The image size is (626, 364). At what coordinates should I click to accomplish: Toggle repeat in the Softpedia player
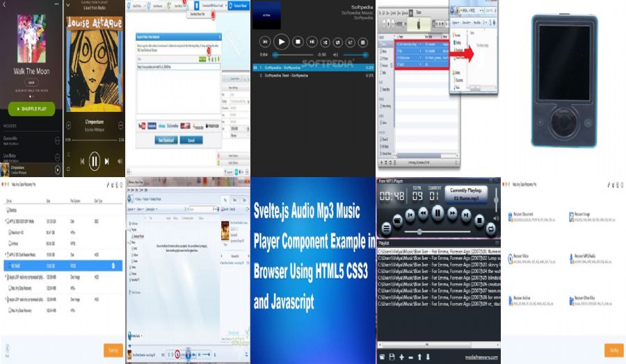point(337,42)
